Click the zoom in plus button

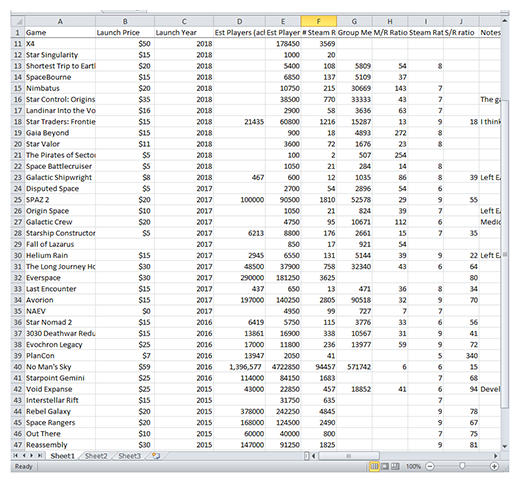tap(494, 466)
